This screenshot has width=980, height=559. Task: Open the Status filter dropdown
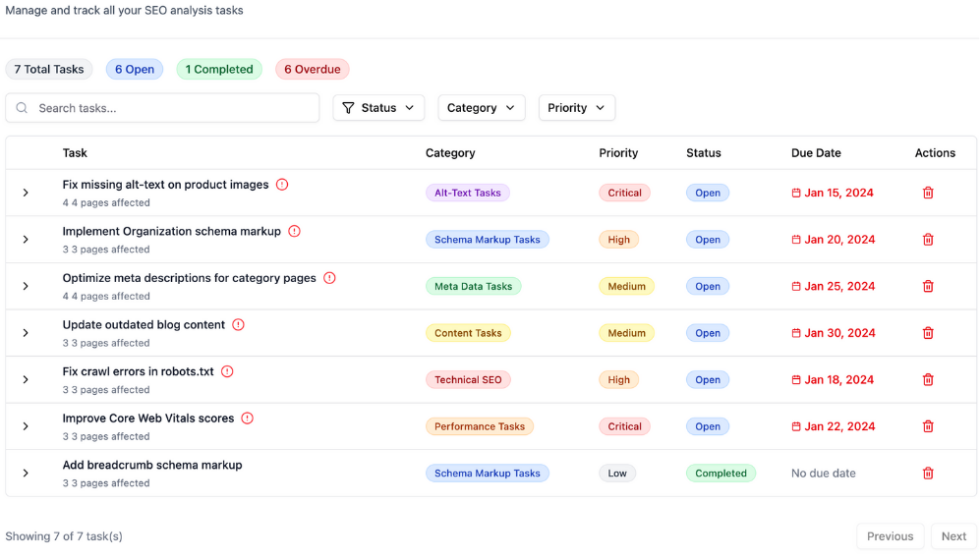click(x=378, y=108)
